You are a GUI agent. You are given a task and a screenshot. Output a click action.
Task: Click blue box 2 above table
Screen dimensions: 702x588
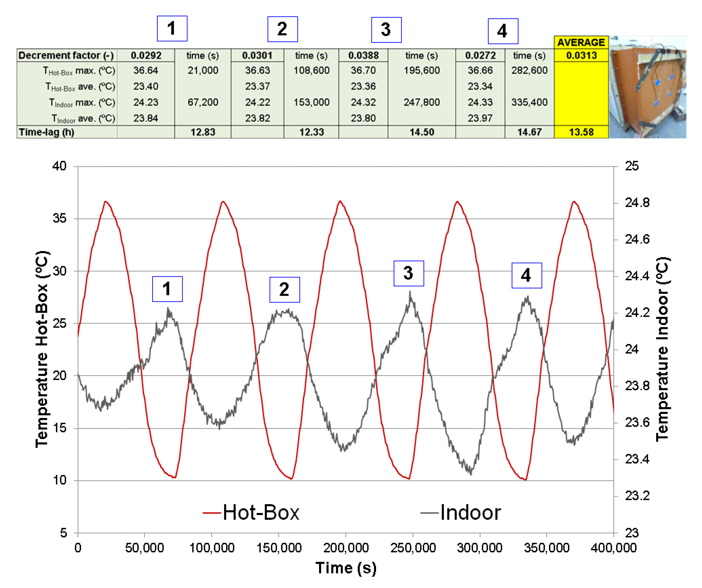point(282,29)
